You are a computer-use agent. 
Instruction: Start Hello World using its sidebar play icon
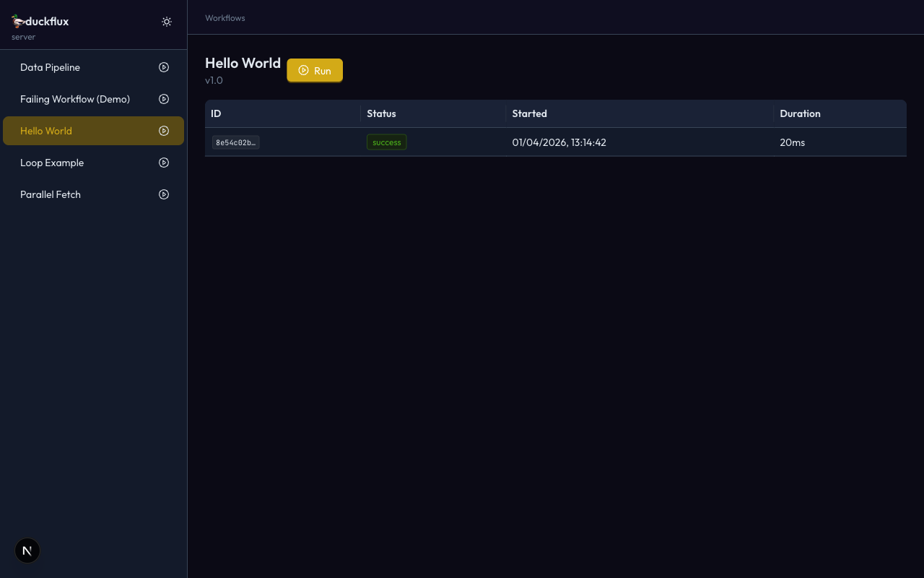point(164,131)
